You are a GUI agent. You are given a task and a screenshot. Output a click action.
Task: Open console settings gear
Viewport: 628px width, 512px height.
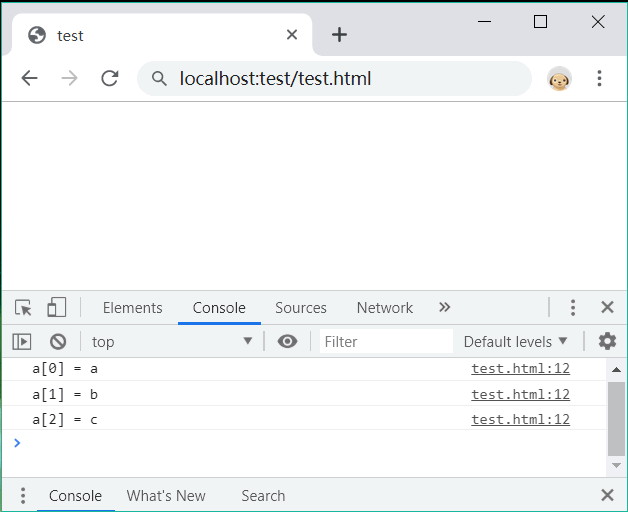click(607, 341)
